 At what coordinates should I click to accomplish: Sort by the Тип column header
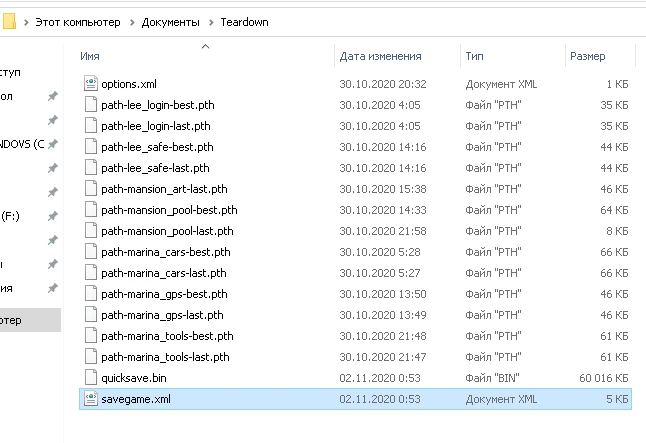click(474, 56)
